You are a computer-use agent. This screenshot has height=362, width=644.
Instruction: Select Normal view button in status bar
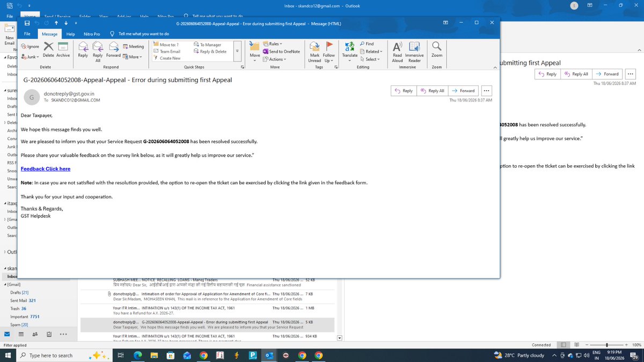(x=563, y=345)
